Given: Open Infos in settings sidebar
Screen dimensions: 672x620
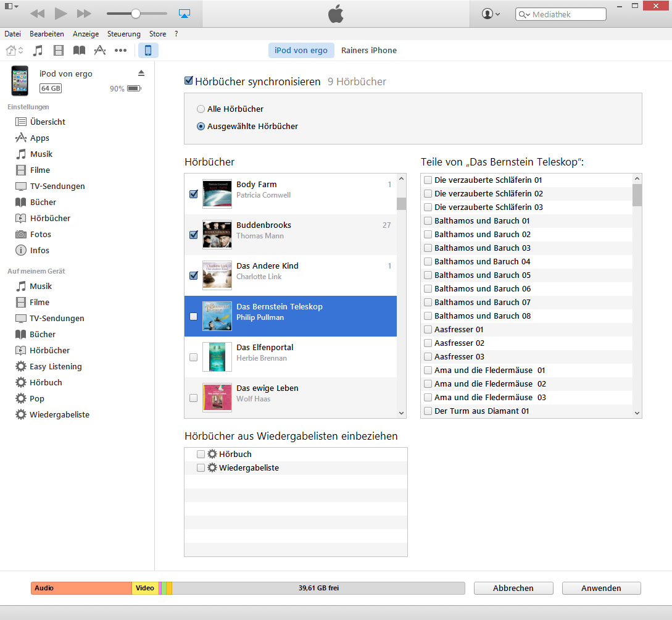Looking at the screenshot, I should point(32,250).
